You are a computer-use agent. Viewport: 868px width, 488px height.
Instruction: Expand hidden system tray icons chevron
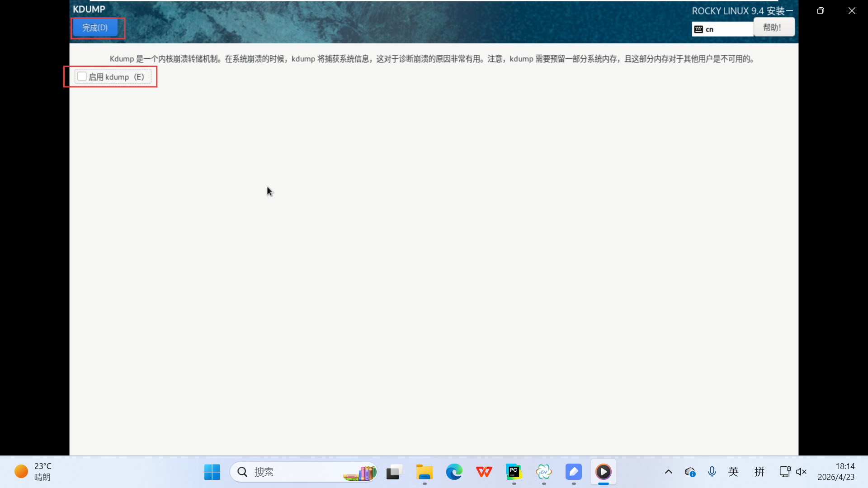pyautogui.click(x=668, y=472)
